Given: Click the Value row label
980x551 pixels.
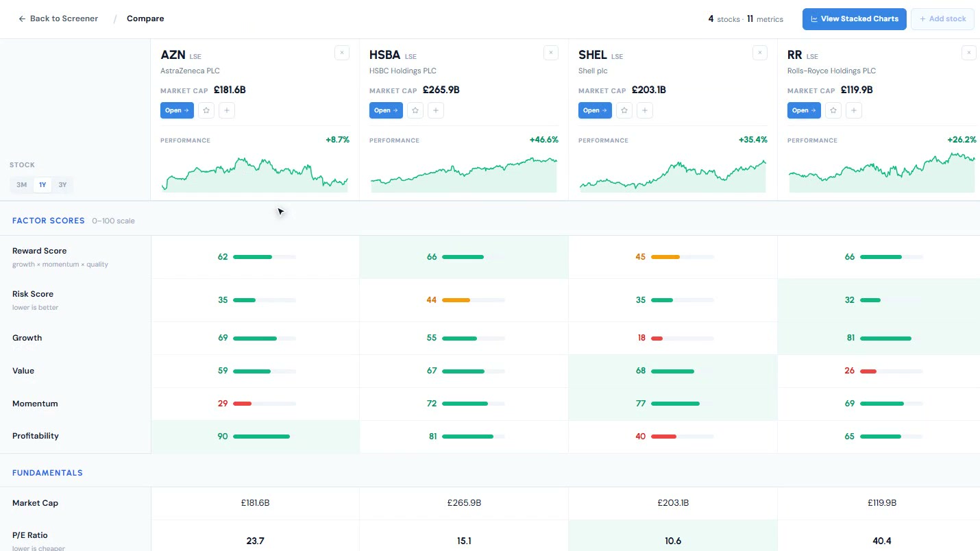Looking at the screenshot, I should click(x=23, y=371).
